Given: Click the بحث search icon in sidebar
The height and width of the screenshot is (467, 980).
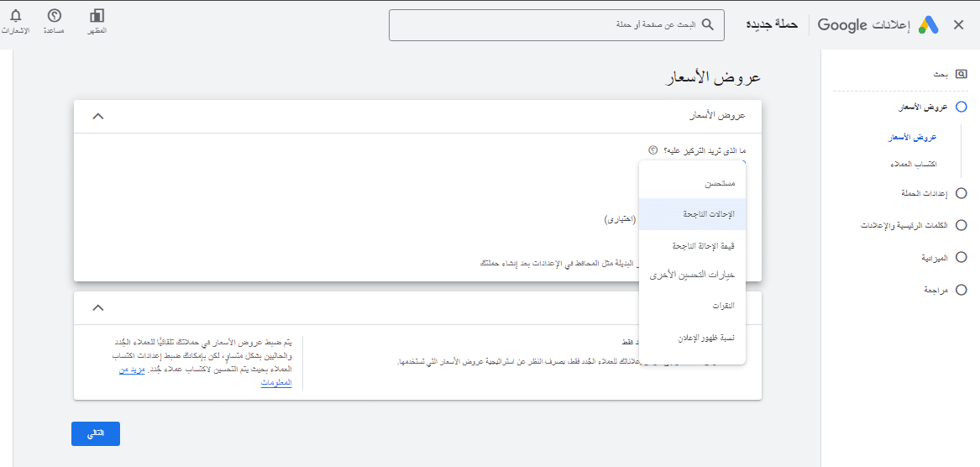Looking at the screenshot, I should pyautogui.click(x=962, y=75).
